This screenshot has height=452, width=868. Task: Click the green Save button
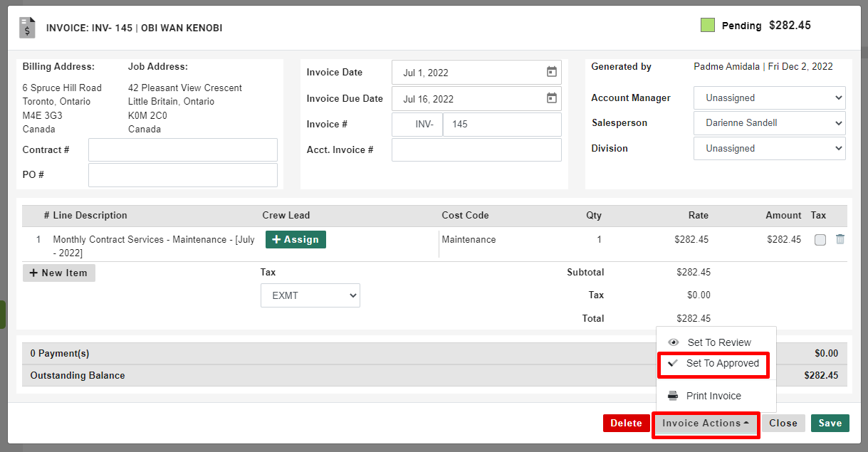[x=830, y=424]
